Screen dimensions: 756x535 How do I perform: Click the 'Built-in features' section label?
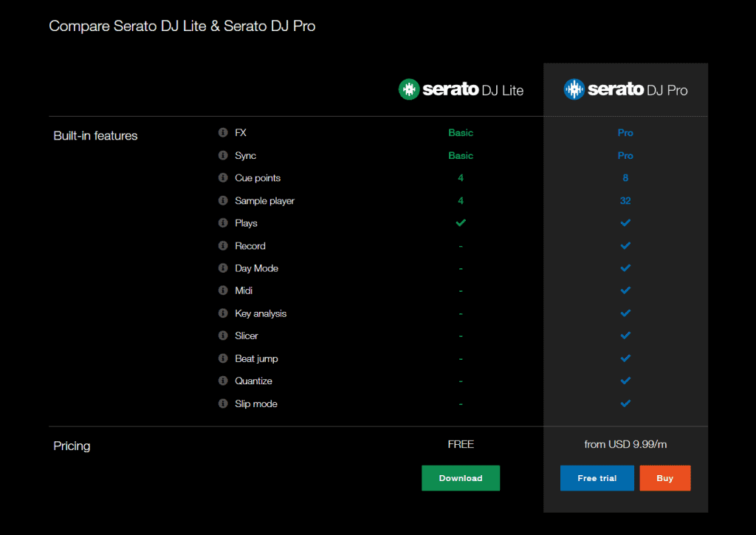(x=95, y=135)
